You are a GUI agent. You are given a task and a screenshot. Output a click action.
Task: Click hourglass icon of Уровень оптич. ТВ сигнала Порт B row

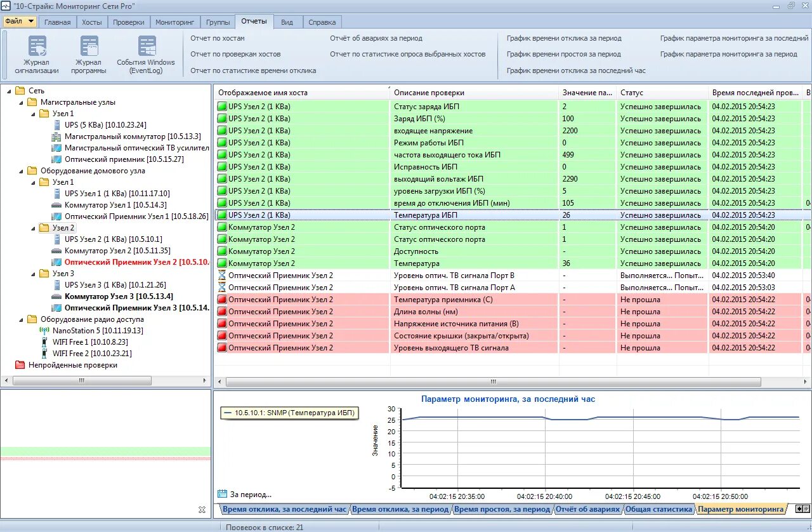[x=222, y=276]
